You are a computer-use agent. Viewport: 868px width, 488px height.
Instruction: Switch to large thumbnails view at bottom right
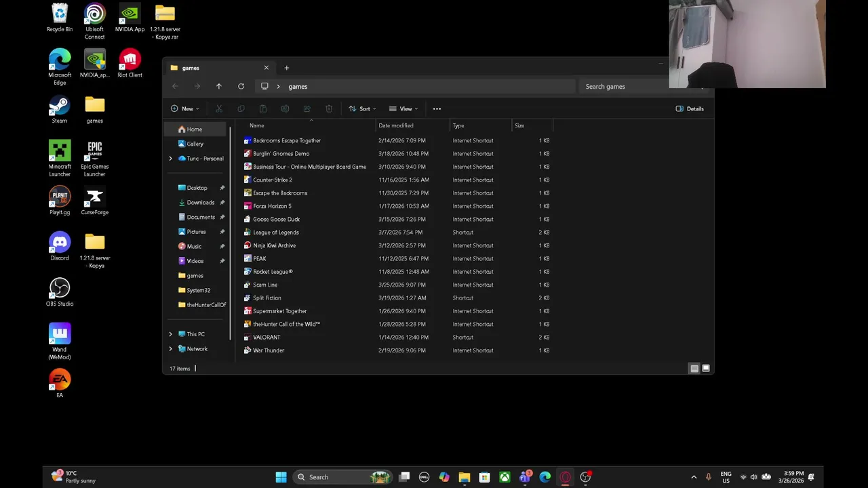tap(706, 369)
